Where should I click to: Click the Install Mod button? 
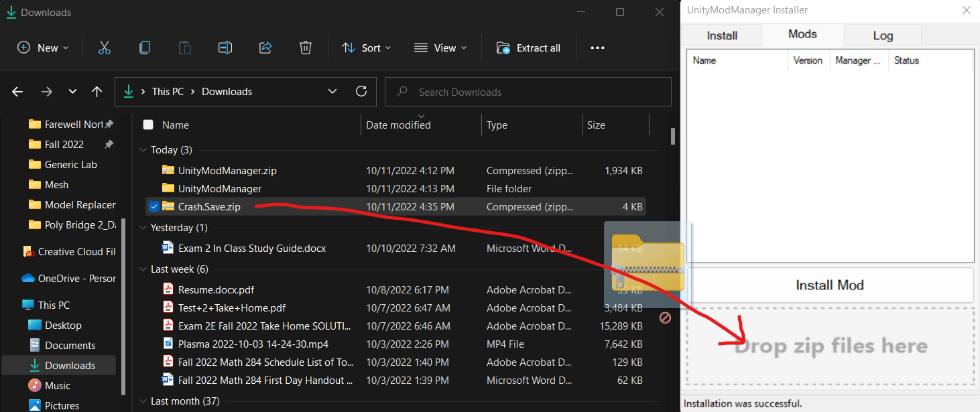[830, 285]
